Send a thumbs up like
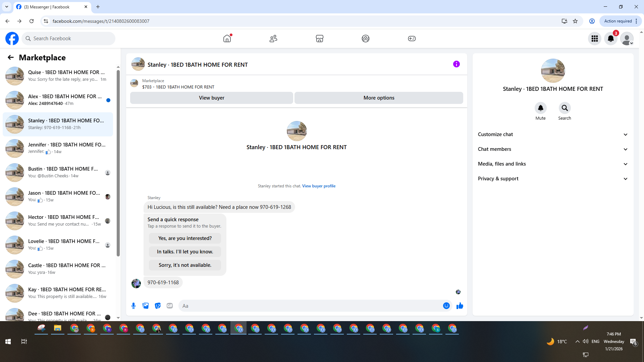Image resolution: width=644 pixels, height=362 pixels. (x=460, y=306)
